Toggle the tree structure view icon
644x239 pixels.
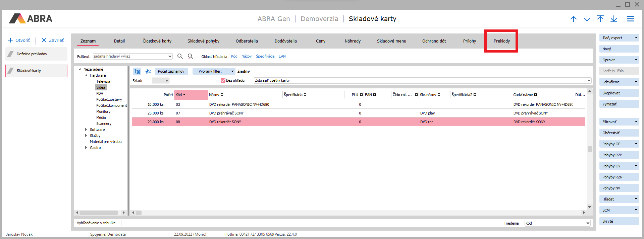pyautogui.click(x=137, y=71)
